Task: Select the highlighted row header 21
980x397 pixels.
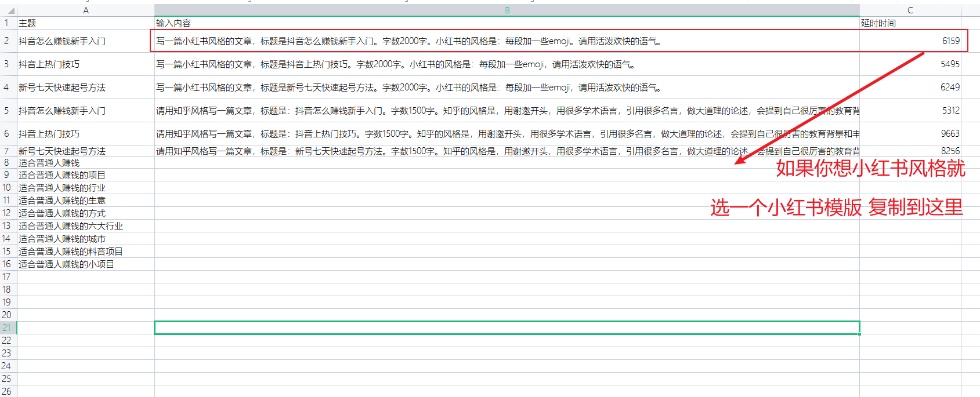Action: [8, 328]
